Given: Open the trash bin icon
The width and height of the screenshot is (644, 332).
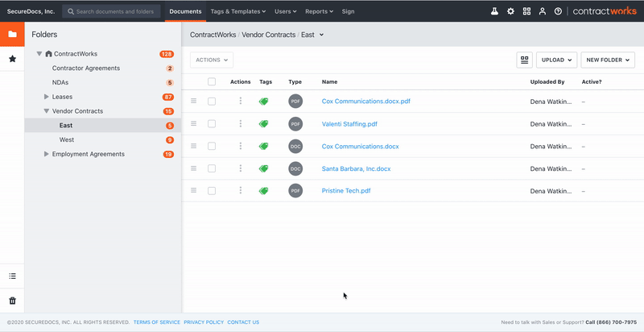Looking at the screenshot, I should click(12, 301).
